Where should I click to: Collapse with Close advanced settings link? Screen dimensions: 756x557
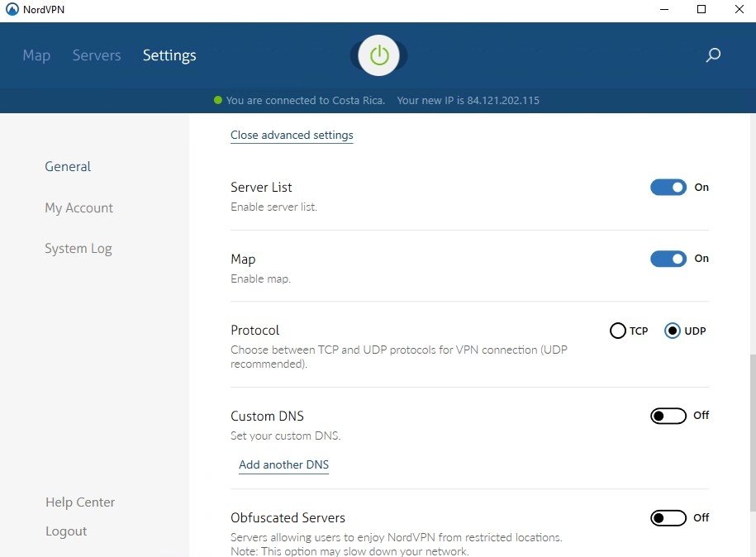292,135
